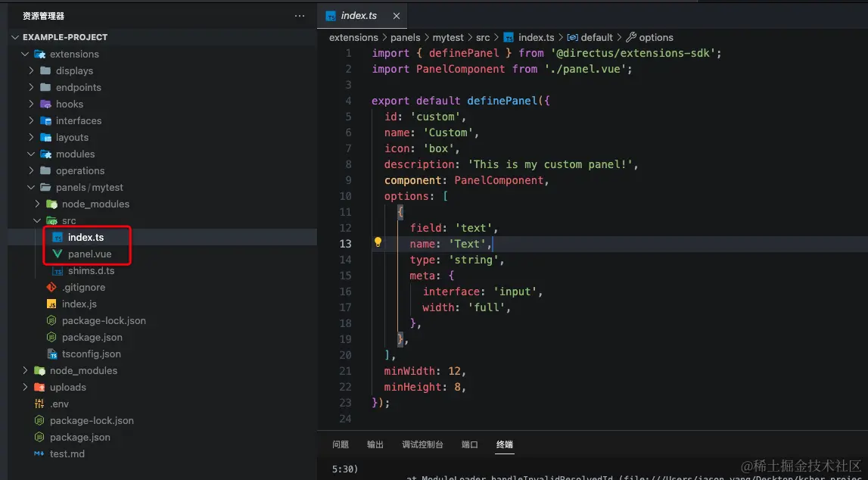The width and height of the screenshot is (868, 480).
Task: Click the options symbol breadcrumb
Action: point(650,38)
